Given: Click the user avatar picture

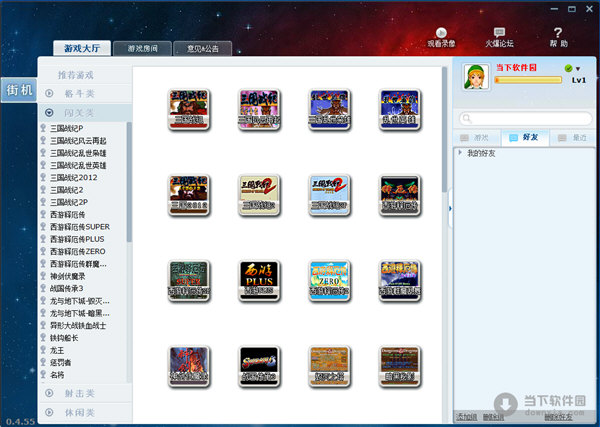Looking at the screenshot, I should [476, 77].
